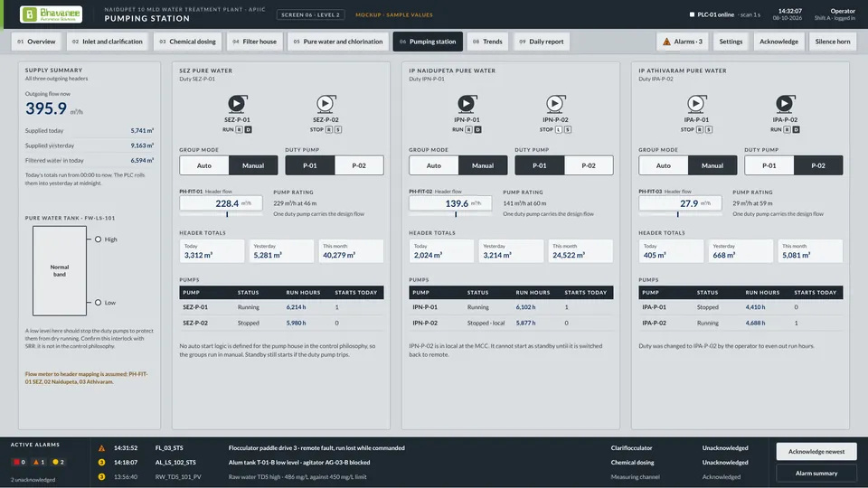Click SCREEN 06 · LEVEL 2 label
This screenshot has height=488, width=868.
(310, 15)
